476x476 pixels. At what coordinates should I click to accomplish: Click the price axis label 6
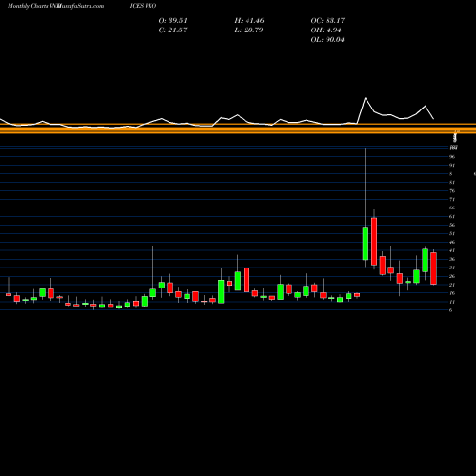451,310
